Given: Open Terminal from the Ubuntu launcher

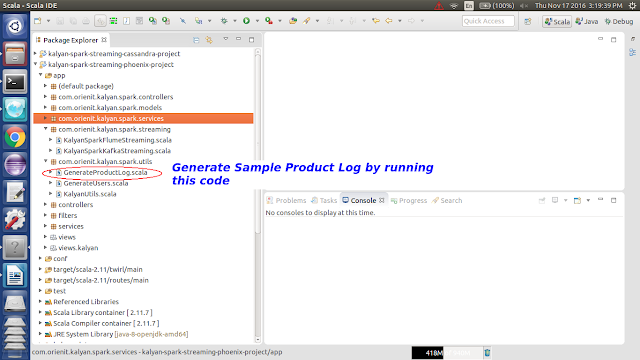Looking at the screenshot, I should click(x=15, y=83).
